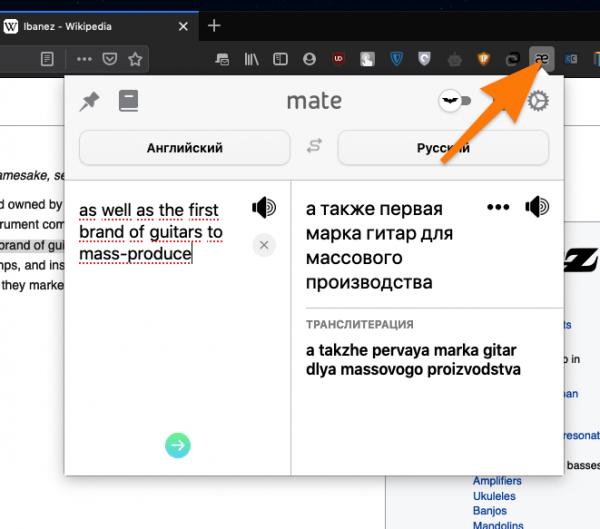The width and height of the screenshot is (600, 529).
Task: Swap source and target languages
Action: 314,146
